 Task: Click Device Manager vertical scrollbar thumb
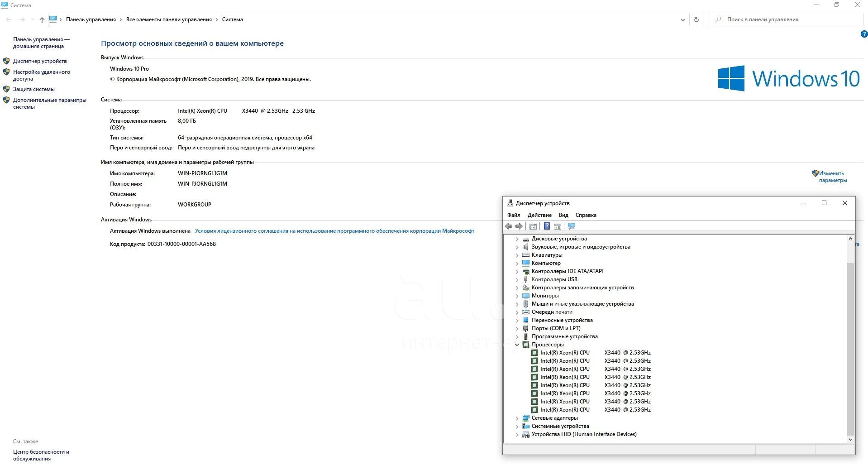tap(850, 349)
